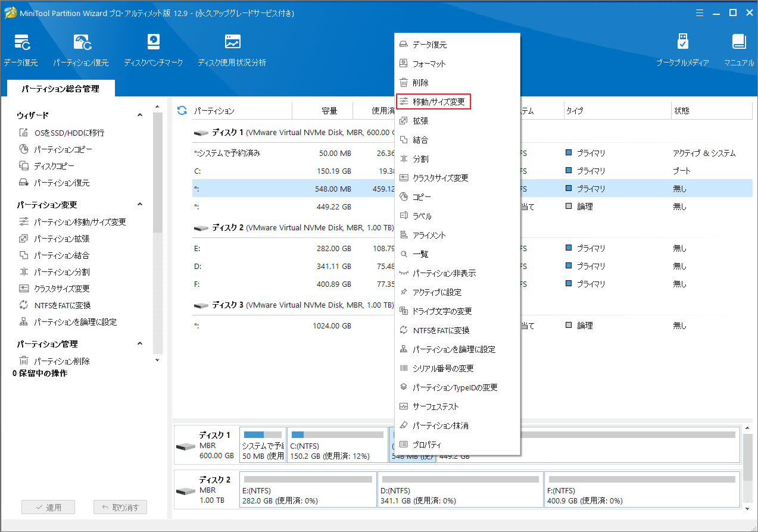Choose パーティションTypeIDの変更 from context menu
Screen dimensions: 758x532
(x=458, y=387)
